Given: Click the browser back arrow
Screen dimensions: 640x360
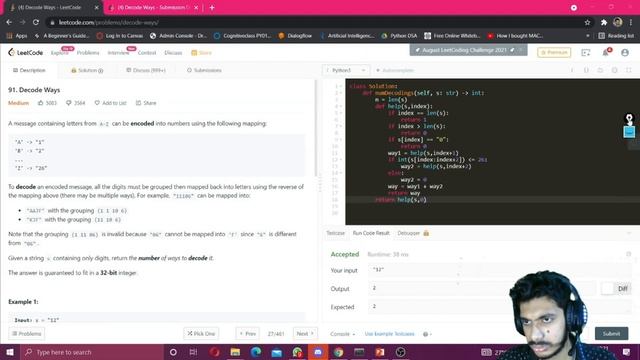Looking at the screenshot, I should (x=9, y=22).
